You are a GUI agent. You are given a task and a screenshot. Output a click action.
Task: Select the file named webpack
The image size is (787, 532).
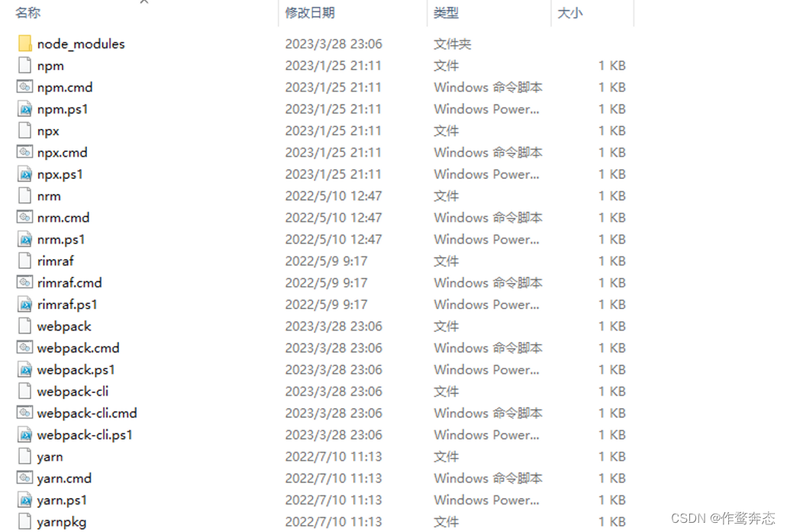pos(64,327)
